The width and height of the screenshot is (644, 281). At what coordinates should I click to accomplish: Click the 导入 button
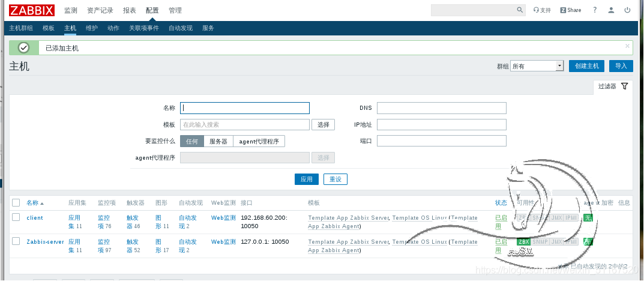pyautogui.click(x=621, y=65)
